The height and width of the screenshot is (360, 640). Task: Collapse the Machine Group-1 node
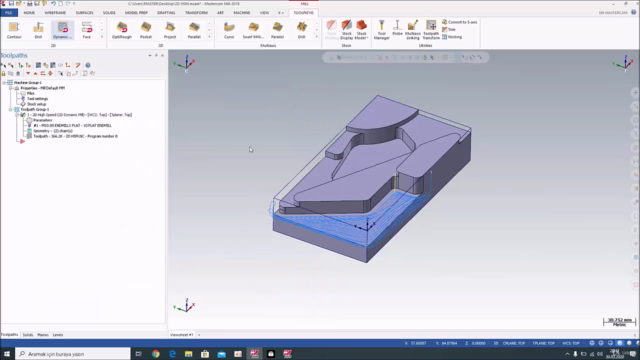point(4,82)
